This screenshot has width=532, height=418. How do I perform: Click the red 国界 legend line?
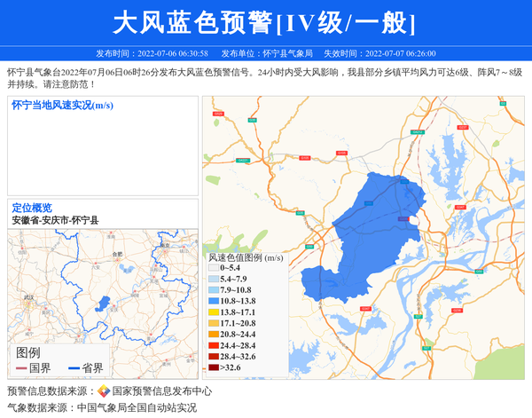pos(21,368)
